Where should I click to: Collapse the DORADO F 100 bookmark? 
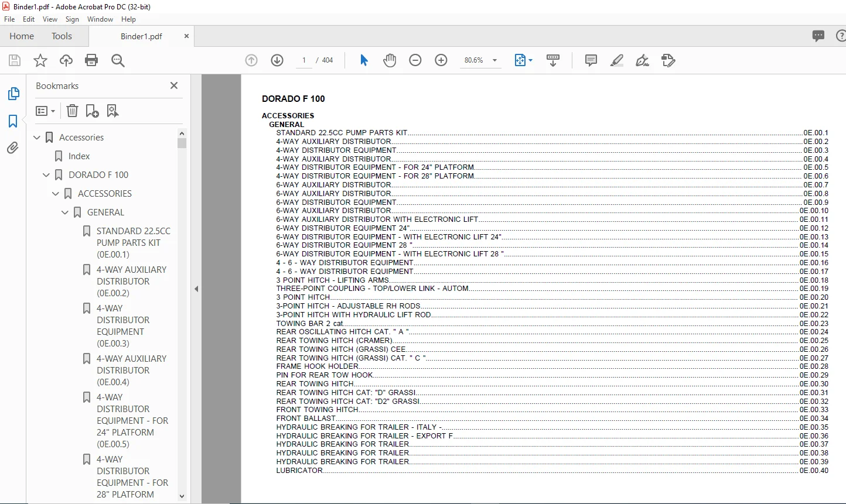coord(47,175)
